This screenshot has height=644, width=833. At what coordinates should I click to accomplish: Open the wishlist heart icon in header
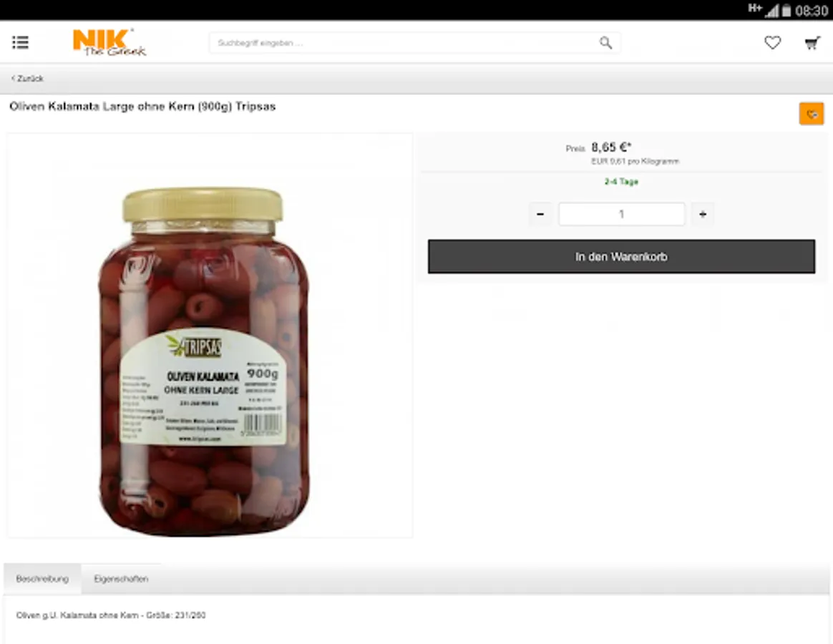pyautogui.click(x=772, y=42)
